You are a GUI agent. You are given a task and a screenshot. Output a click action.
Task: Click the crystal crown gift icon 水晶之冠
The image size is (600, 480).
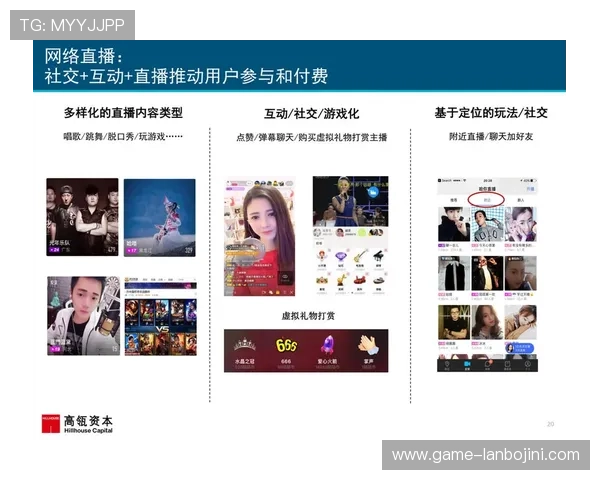pos(245,344)
